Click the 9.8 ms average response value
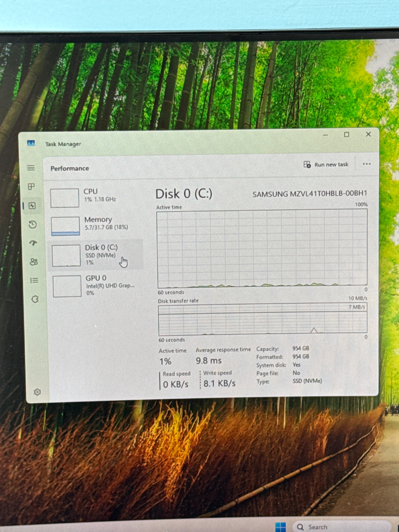The height and width of the screenshot is (532, 399). 208,360
